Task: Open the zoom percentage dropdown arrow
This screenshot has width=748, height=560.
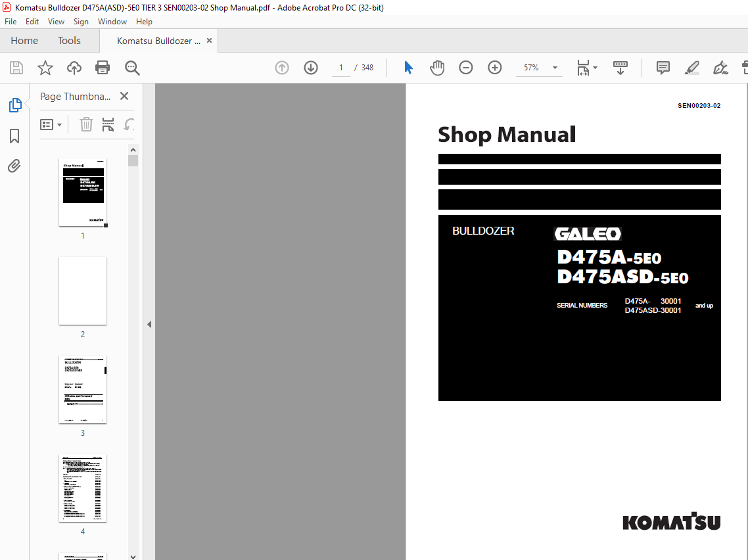Action: (555, 68)
